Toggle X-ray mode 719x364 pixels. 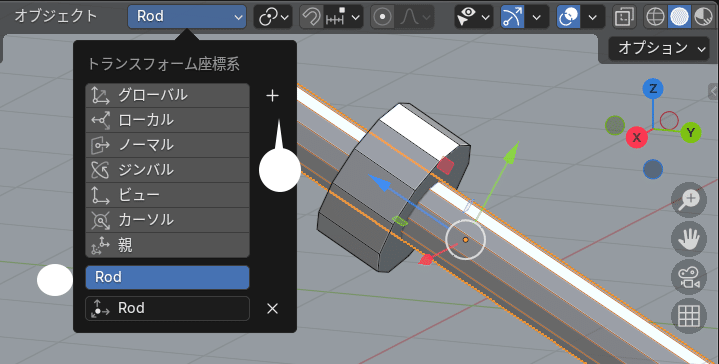coord(624,17)
